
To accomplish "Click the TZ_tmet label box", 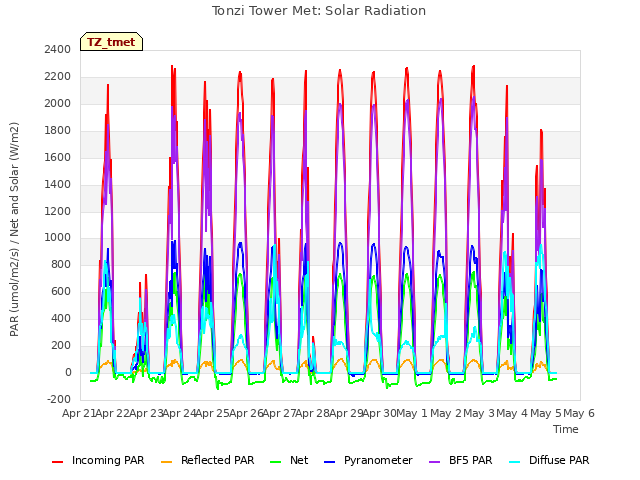I will tap(111, 42).
